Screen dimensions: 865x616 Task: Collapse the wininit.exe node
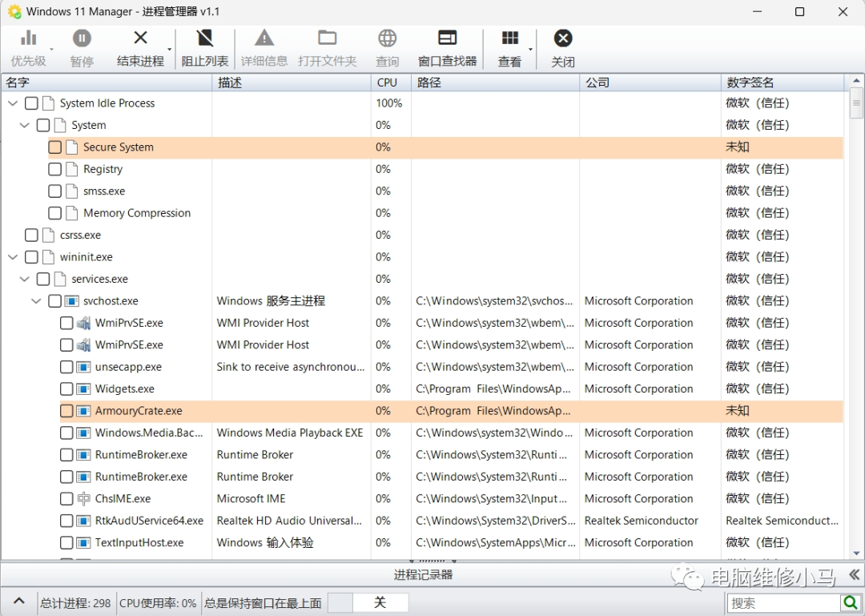pyautogui.click(x=14, y=257)
